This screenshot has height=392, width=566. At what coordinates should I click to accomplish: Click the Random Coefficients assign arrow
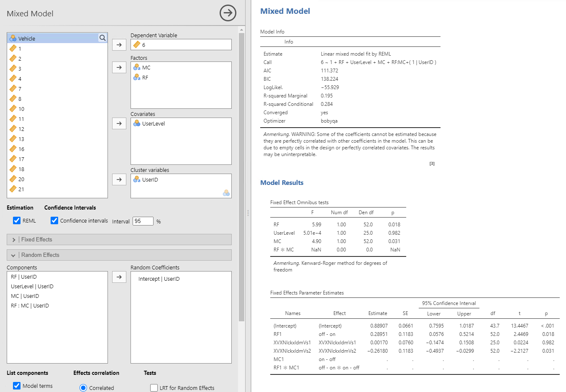[x=119, y=277]
